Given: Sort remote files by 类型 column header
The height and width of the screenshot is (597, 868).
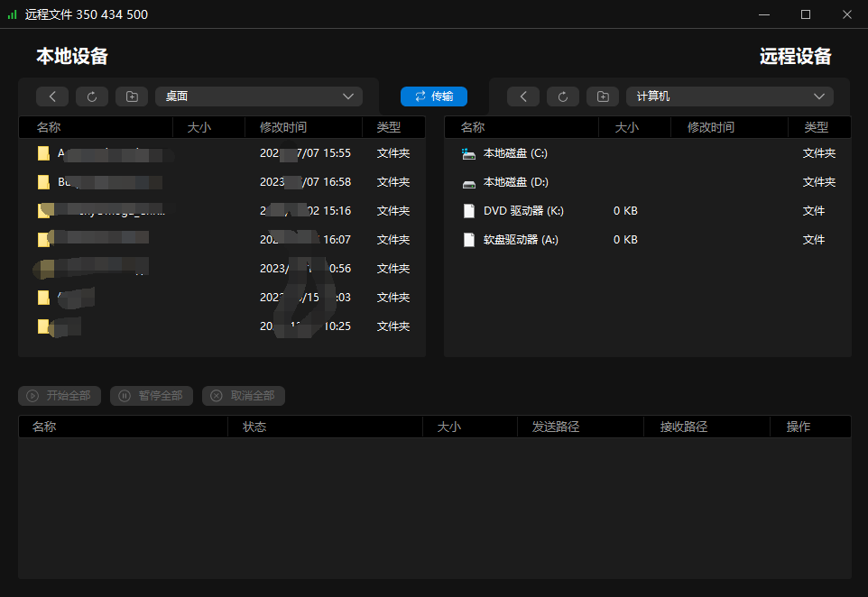Looking at the screenshot, I should click(x=816, y=128).
